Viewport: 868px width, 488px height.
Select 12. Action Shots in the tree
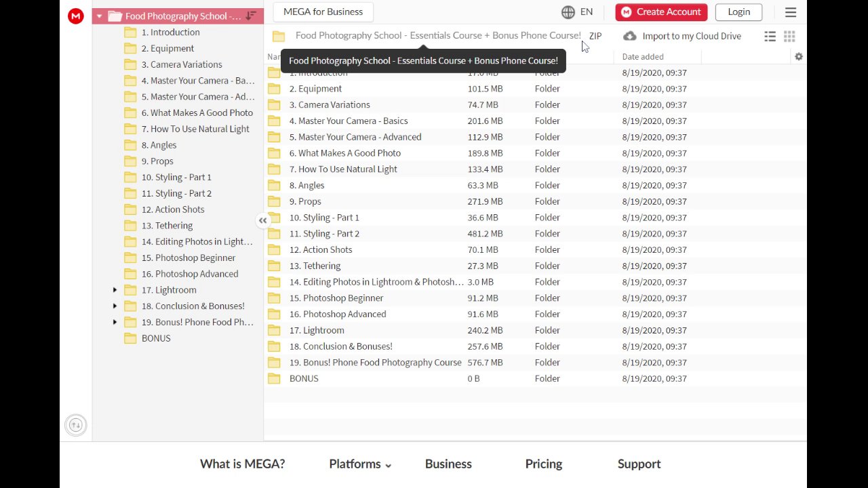(x=173, y=209)
